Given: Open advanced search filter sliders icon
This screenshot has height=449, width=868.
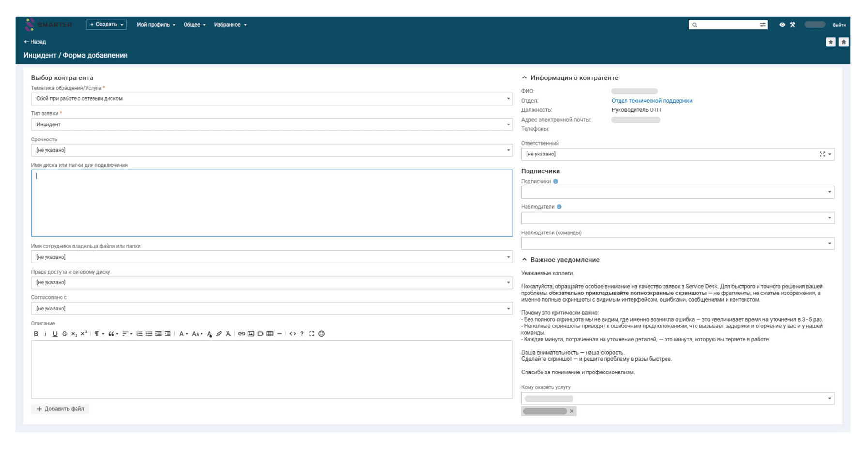Looking at the screenshot, I should tap(763, 25).
